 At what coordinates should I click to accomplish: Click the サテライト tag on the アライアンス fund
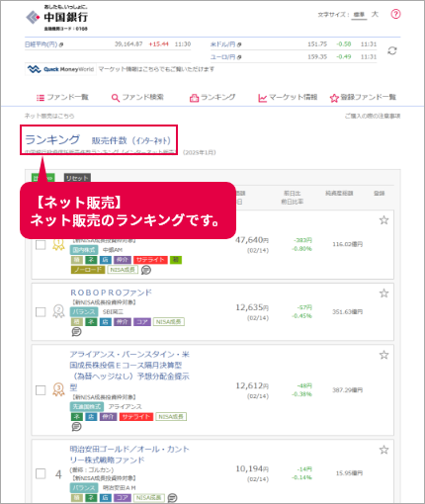(x=136, y=417)
